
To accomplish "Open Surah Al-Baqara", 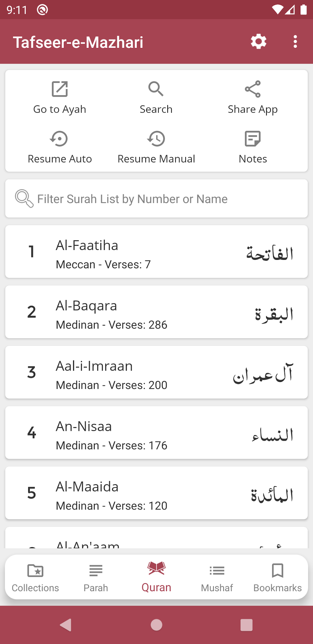I will [156, 312].
